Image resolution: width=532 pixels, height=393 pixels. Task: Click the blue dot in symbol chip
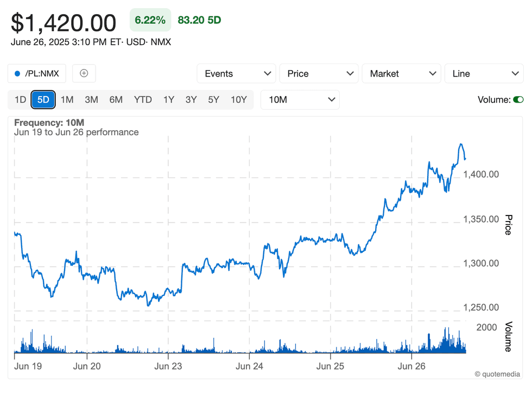pyautogui.click(x=17, y=74)
